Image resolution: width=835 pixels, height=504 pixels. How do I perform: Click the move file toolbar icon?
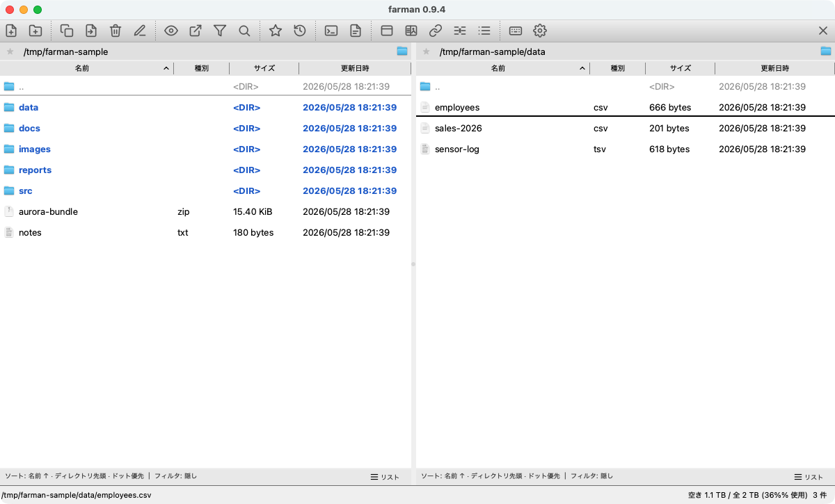tap(91, 31)
